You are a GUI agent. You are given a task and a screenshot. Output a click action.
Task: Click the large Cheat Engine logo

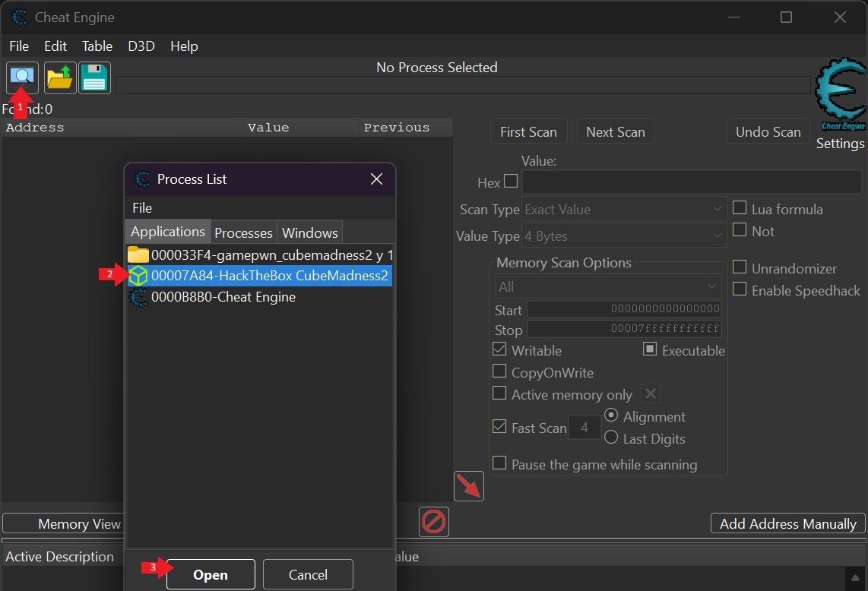(x=841, y=93)
